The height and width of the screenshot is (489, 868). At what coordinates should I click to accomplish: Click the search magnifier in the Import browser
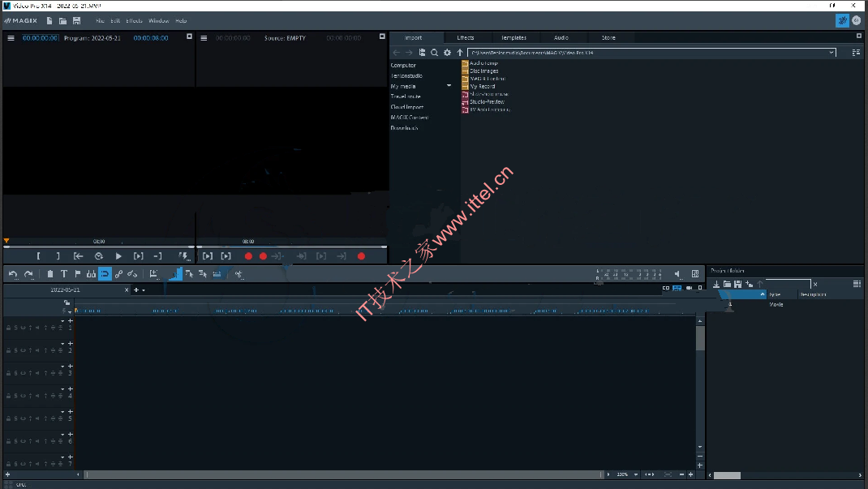pyautogui.click(x=435, y=53)
